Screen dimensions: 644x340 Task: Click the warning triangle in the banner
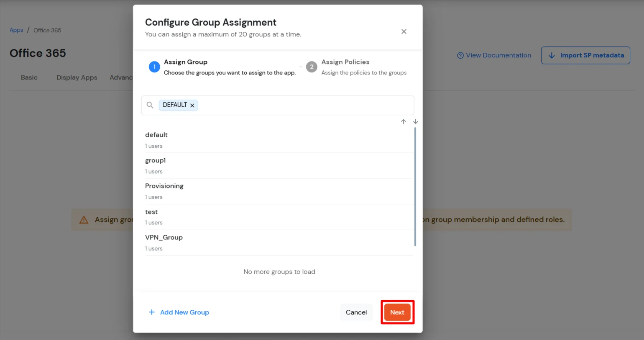84,219
